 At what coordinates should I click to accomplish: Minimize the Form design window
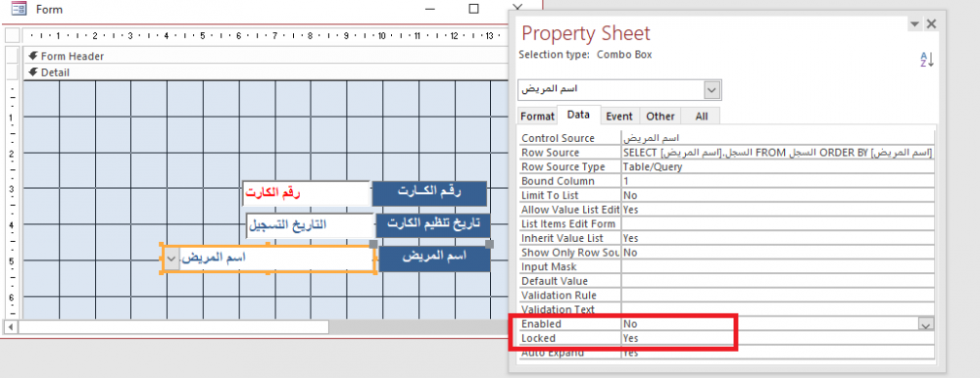coord(430,9)
